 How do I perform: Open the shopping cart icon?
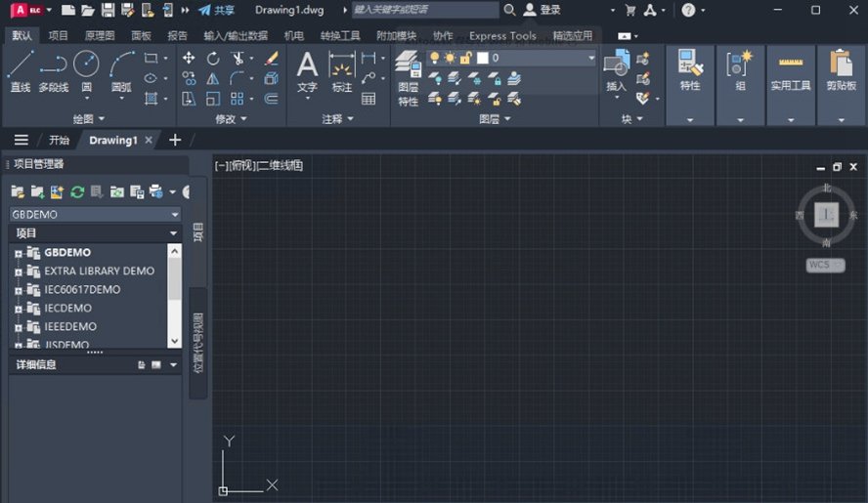(629, 10)
